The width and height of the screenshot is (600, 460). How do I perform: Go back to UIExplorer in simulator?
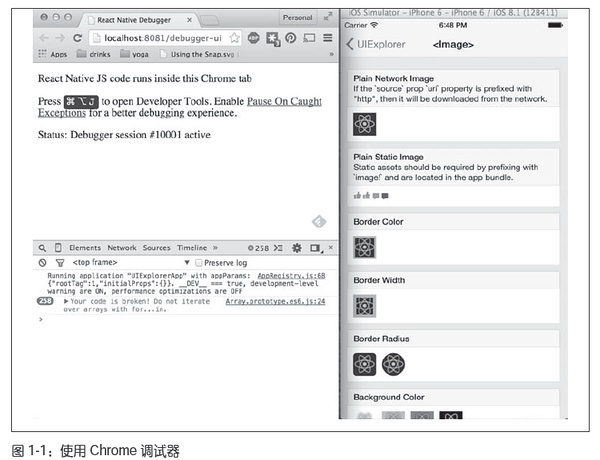click(375, 44)
